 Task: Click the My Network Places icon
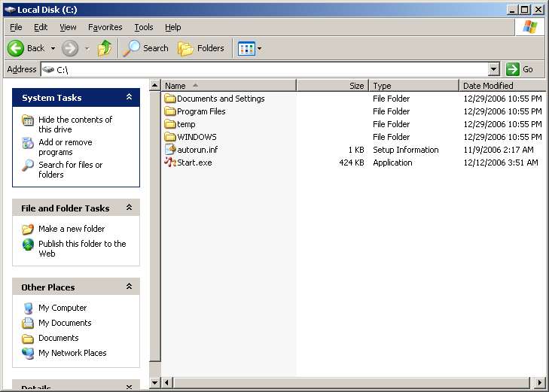(28, 353)
